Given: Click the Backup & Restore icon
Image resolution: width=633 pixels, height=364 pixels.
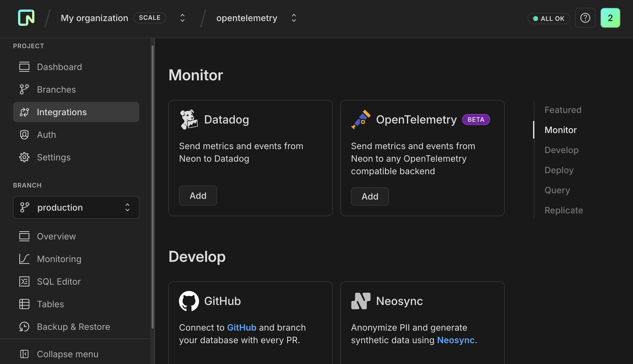Looking at the screenshot, I should (x=24, y=327).
